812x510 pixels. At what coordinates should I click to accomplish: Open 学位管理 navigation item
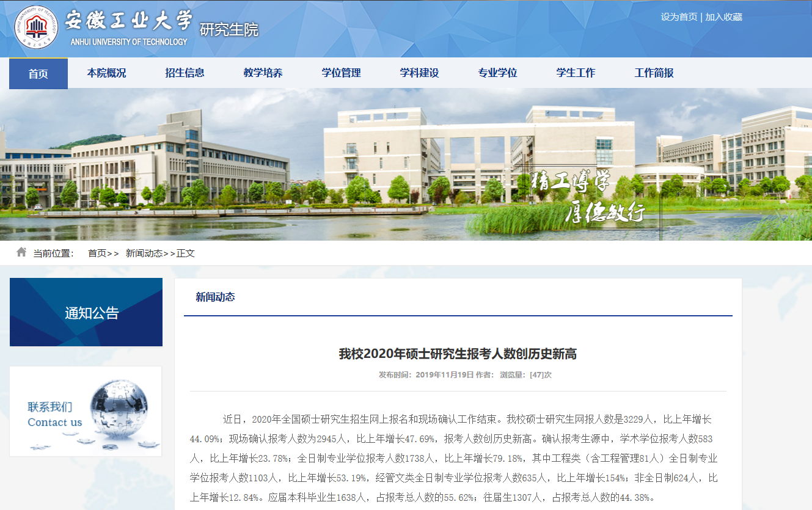341,73
